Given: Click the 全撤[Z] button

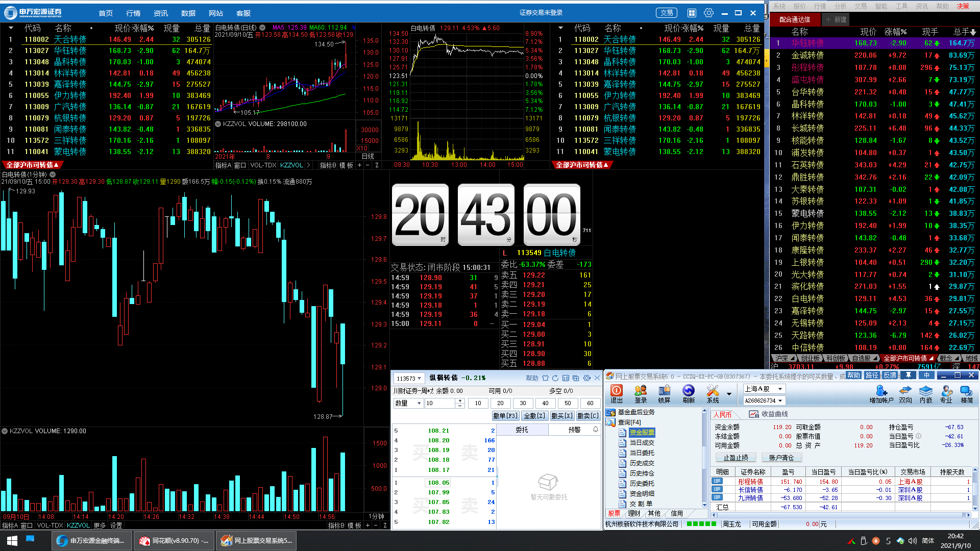Looking at the screenshot, I should [535, 416].
